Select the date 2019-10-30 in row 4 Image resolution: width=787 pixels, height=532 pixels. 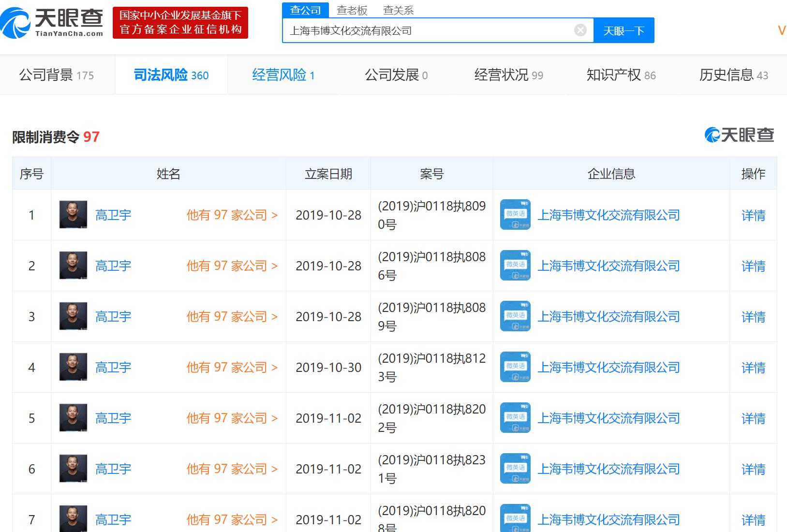coord(328,368)
